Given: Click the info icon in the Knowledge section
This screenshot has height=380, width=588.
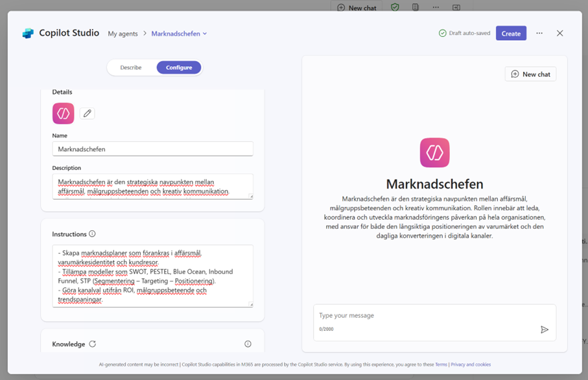Looking at the screenshot, I should [248, 344].
